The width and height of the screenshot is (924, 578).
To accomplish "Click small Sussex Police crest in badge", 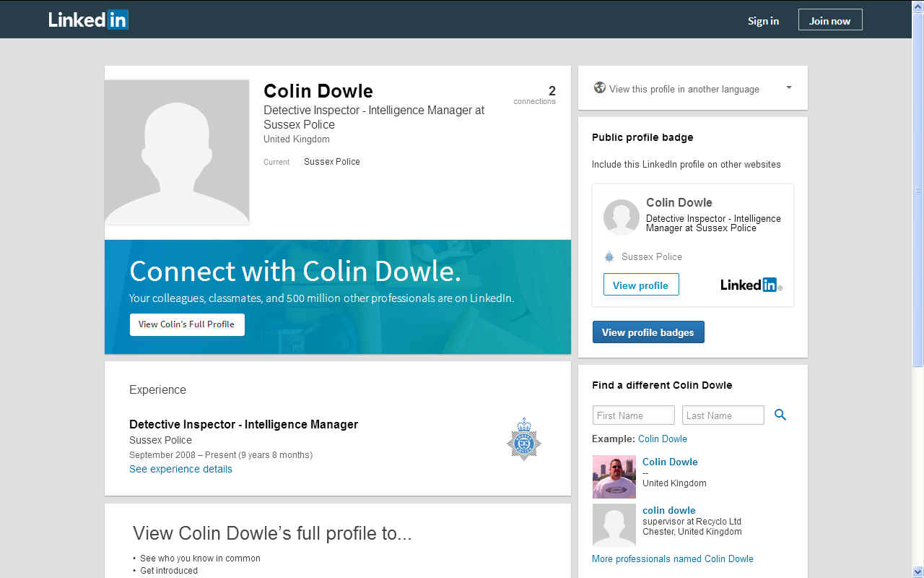I will point(609,256).
